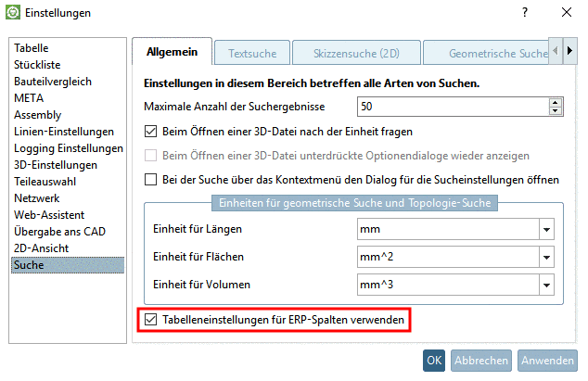Viewport: 588px width, 381px height.
Task: Decrease maximum search results with down arrow
Action: pos(556,111)
